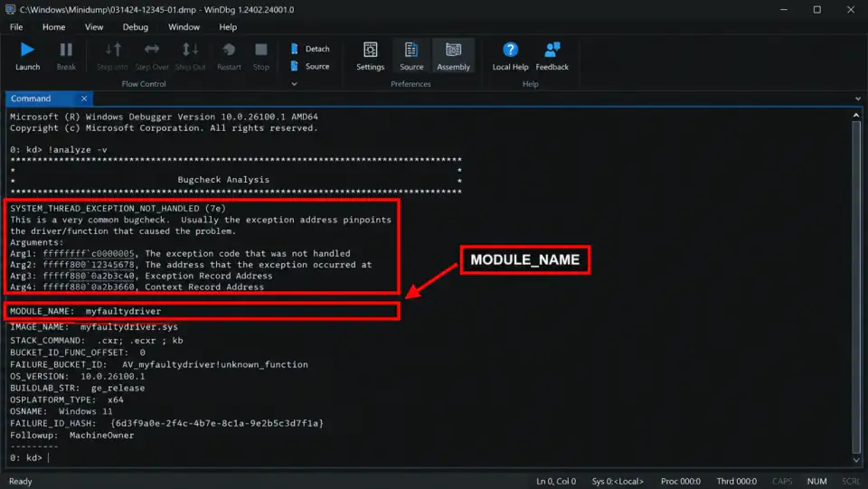Expand the Flow Control group chevron
868x489 pixels.
click(x=295, y=84)
